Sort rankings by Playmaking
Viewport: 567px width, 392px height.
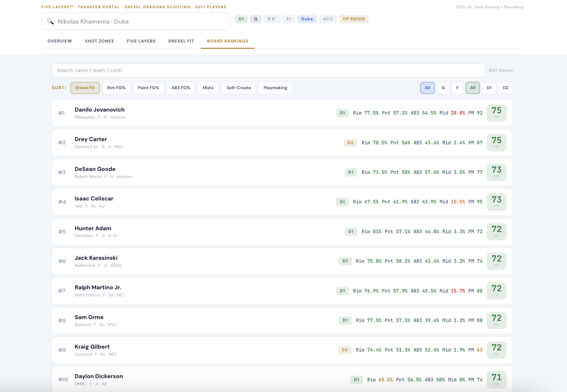coord(276,88)
